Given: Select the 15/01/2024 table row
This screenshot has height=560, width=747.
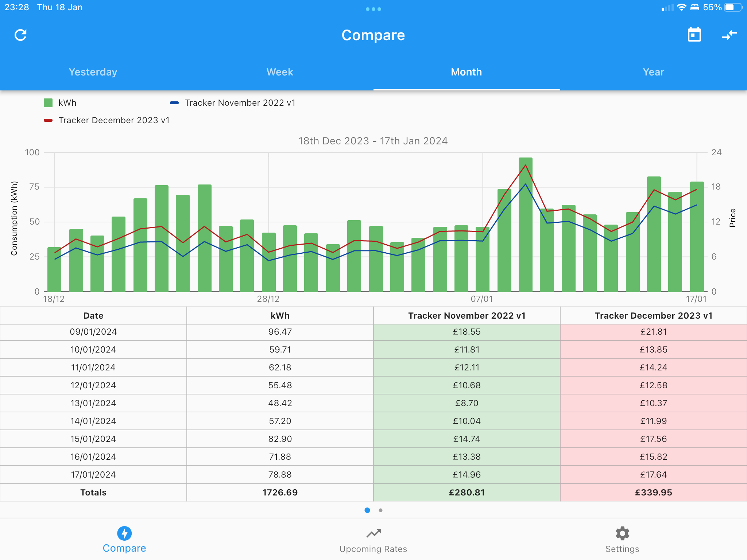Looking at the screenshot, I should [373, 439].
